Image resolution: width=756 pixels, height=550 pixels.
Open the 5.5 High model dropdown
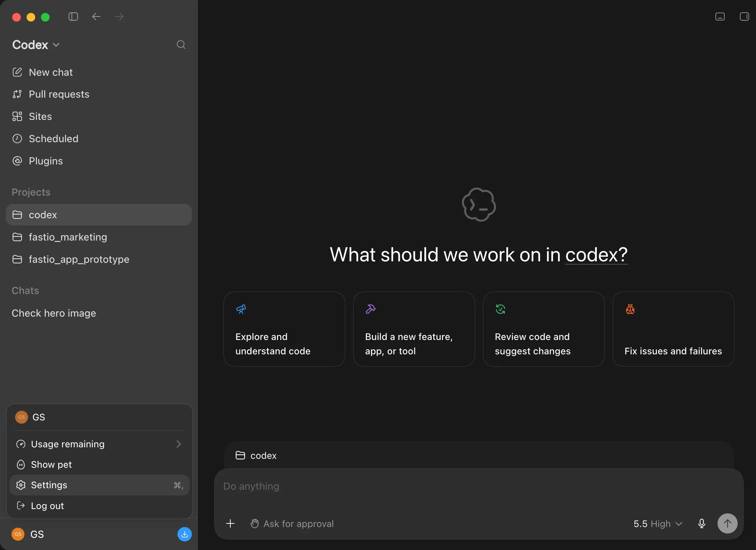658,524
